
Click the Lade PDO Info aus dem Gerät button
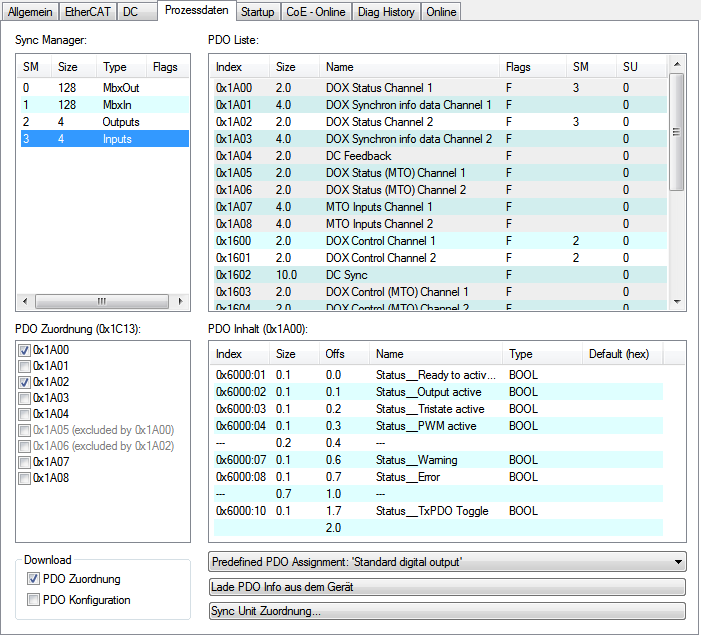[447, 587]
